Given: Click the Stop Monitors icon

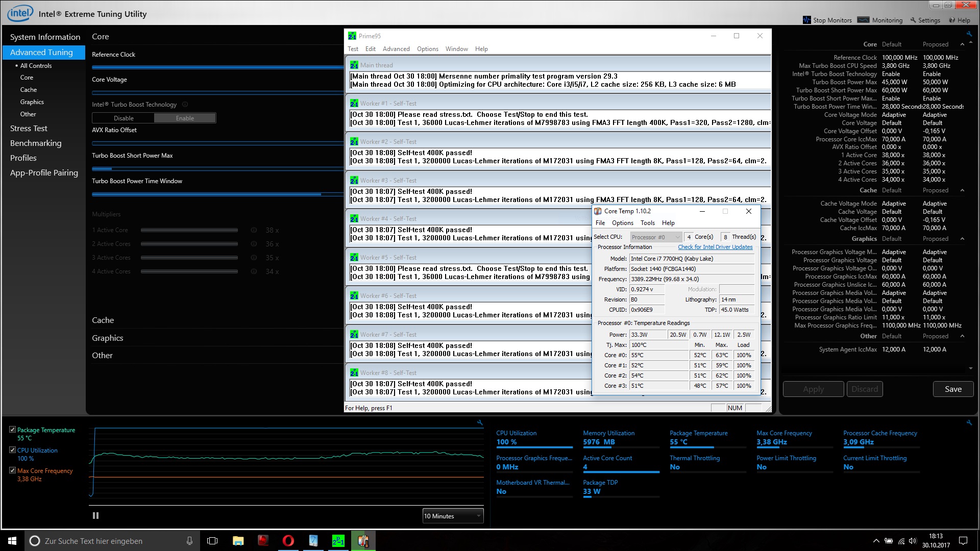Looking at the screenshot, I should coord(806,20).
